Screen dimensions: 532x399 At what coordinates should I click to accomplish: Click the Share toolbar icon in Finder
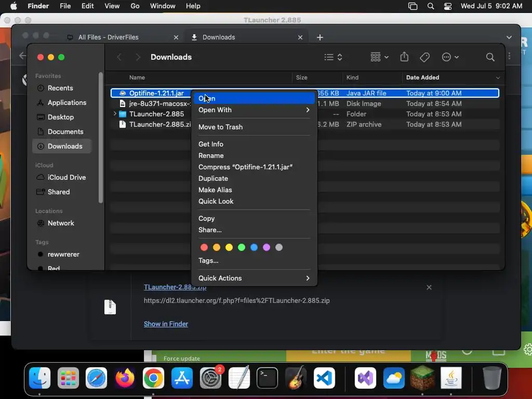click(x=404, y=57)
